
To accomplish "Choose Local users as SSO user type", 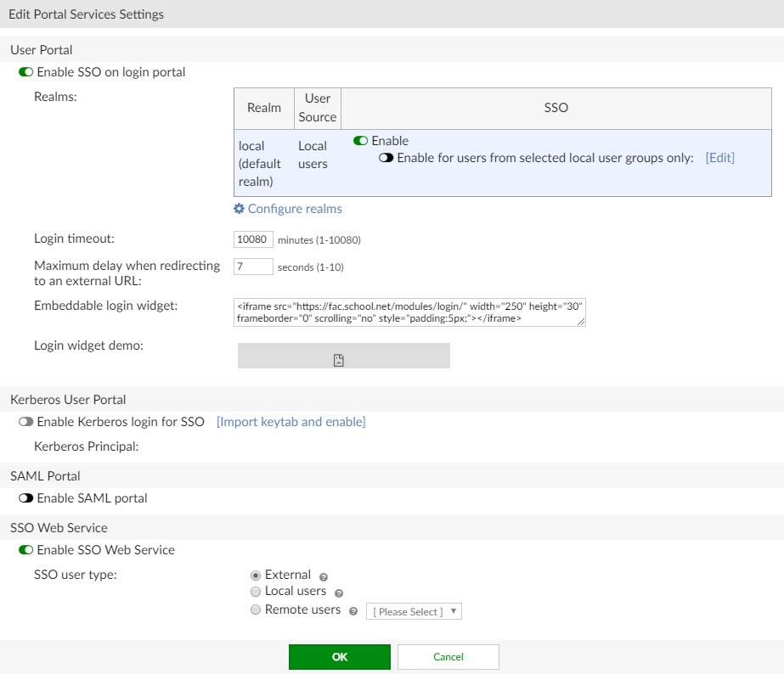I will (255, 592).
